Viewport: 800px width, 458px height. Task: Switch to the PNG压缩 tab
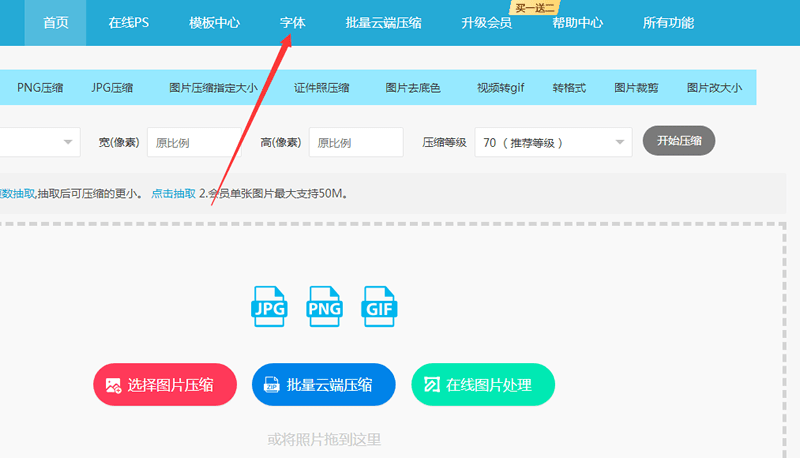[x=40, y=88]
